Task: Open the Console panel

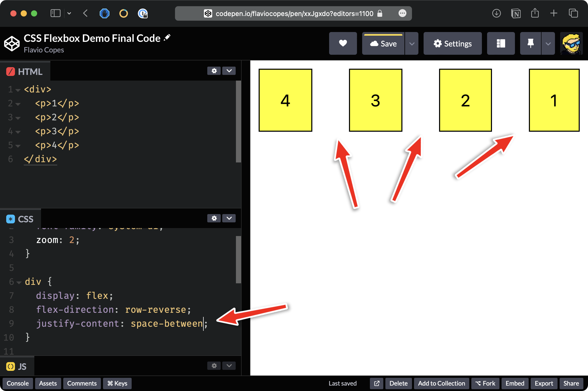Action: (x=18, y=383)
